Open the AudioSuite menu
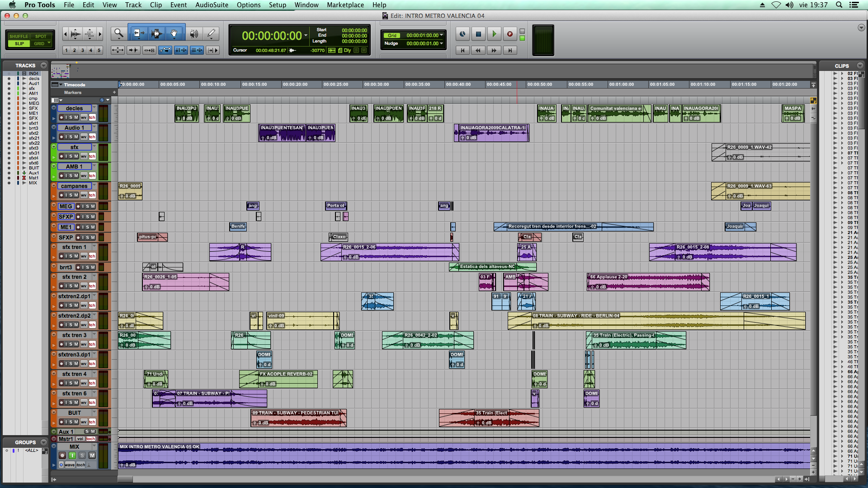Image resolution: width=868 pixels, height=488 pixels. [212, 5]
